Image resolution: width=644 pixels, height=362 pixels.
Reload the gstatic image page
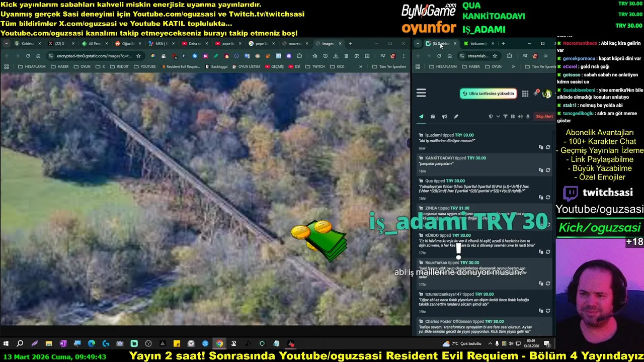click(28, 56)
